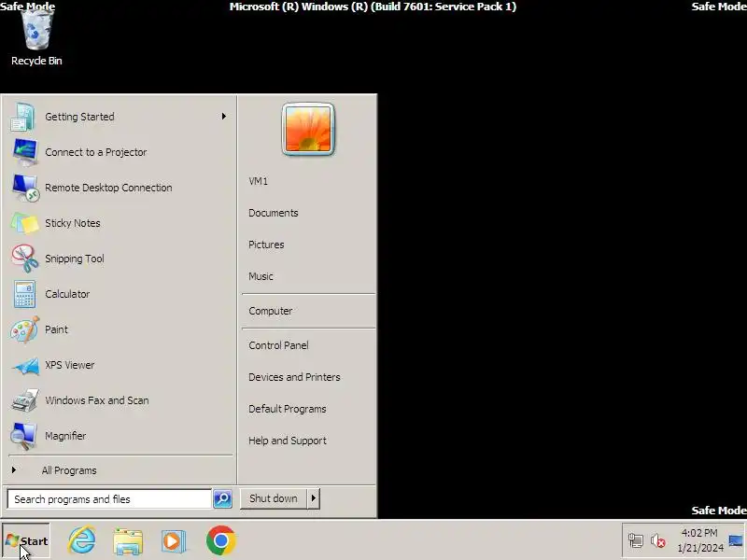Click the Shut down button

click(274, 498)
